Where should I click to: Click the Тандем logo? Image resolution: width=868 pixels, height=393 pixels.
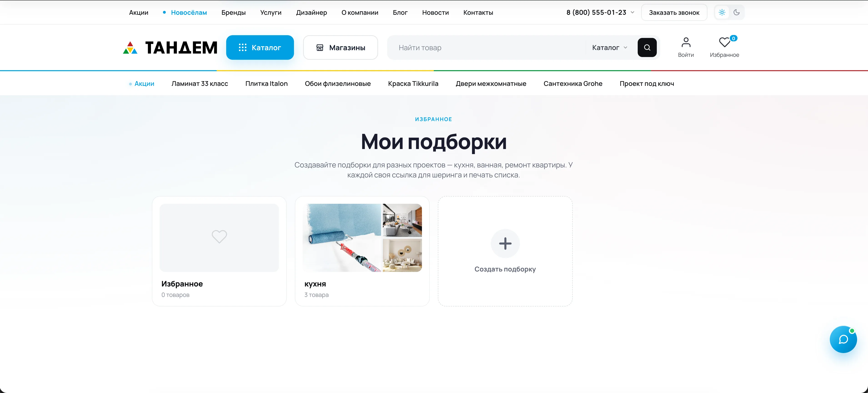coord(170,47)
